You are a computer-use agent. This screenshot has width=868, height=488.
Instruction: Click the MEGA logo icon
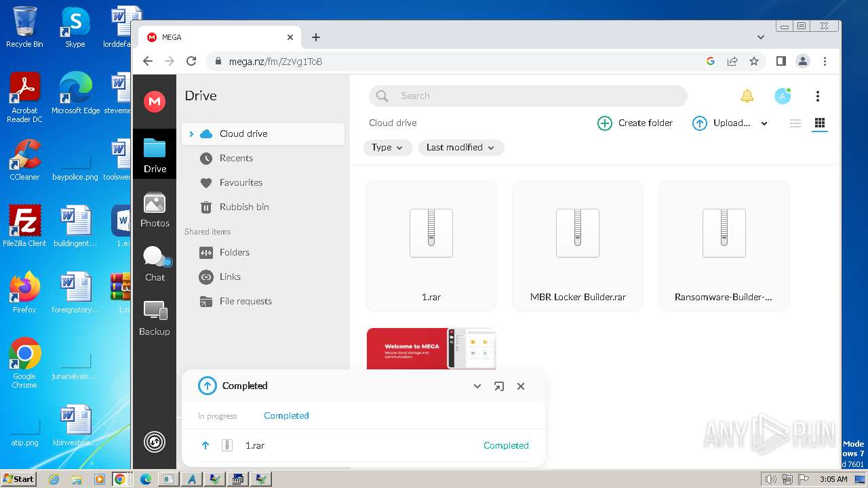pyautogui.click(x=155, y=102)
